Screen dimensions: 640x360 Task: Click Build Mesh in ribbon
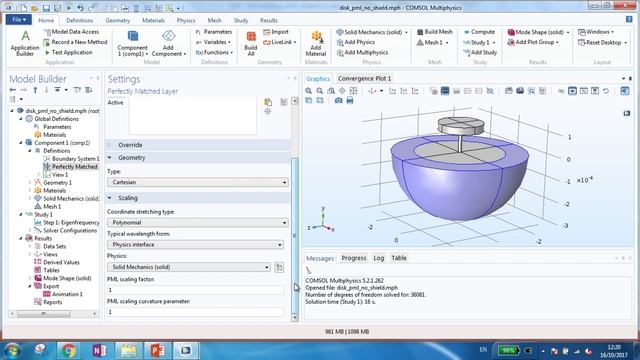(x=435, y=32)
